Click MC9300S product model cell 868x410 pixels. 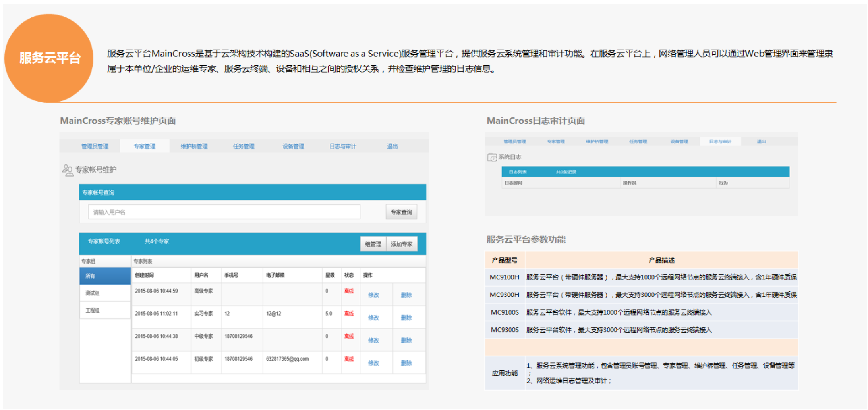point(505,330)
